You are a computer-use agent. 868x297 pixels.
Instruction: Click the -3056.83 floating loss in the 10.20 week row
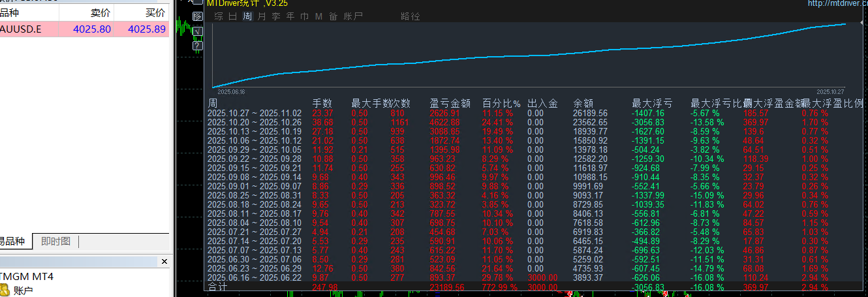(x=648, y=122)
